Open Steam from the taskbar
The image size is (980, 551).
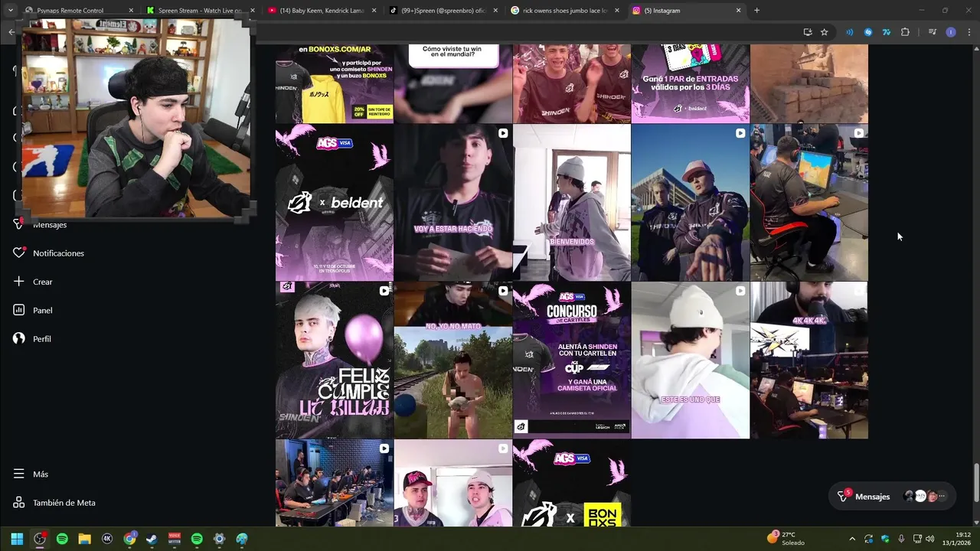[152, 539]
